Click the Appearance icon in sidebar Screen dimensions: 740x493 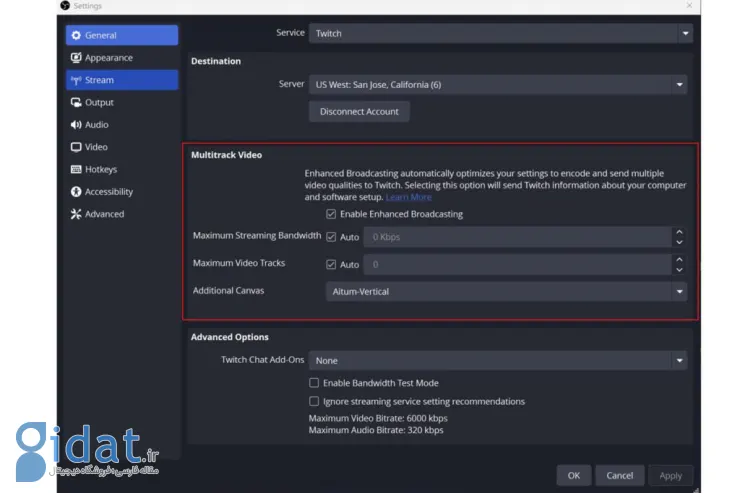pos(76,58)
